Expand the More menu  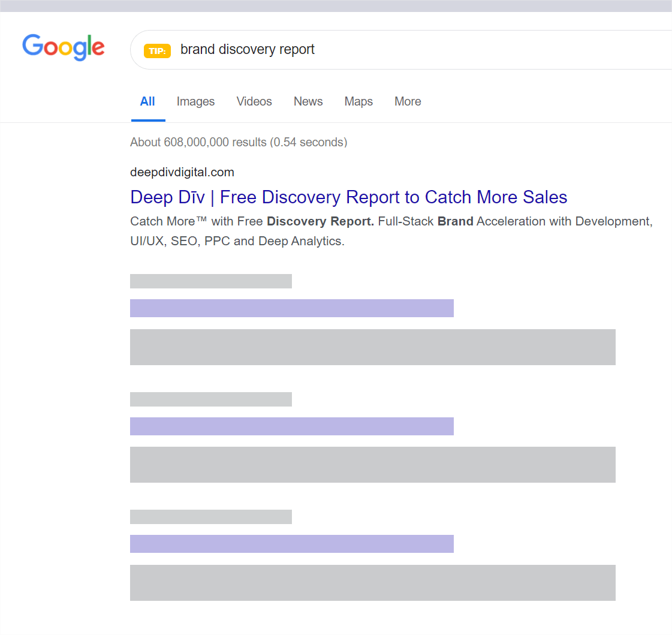click(408, 101)
